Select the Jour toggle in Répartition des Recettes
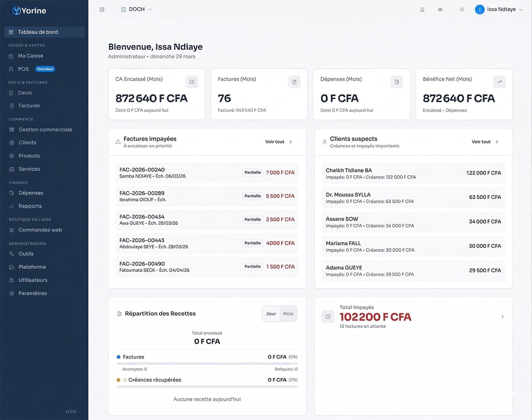This screenshot has width=532, height=420. (x=271, y=314)
